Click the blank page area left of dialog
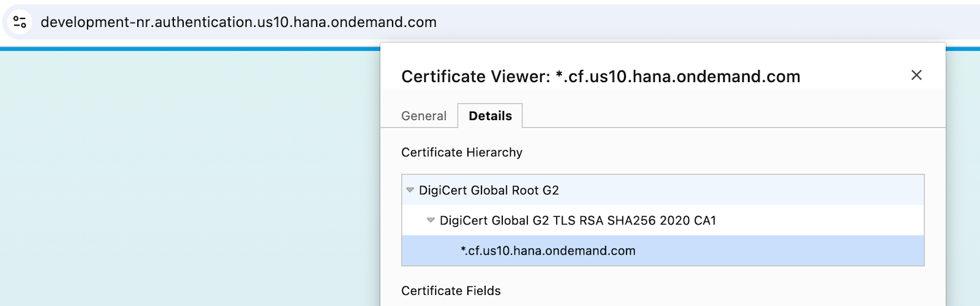Image resolution: width=980 pixels, height=306 pixels. [184, 184]
